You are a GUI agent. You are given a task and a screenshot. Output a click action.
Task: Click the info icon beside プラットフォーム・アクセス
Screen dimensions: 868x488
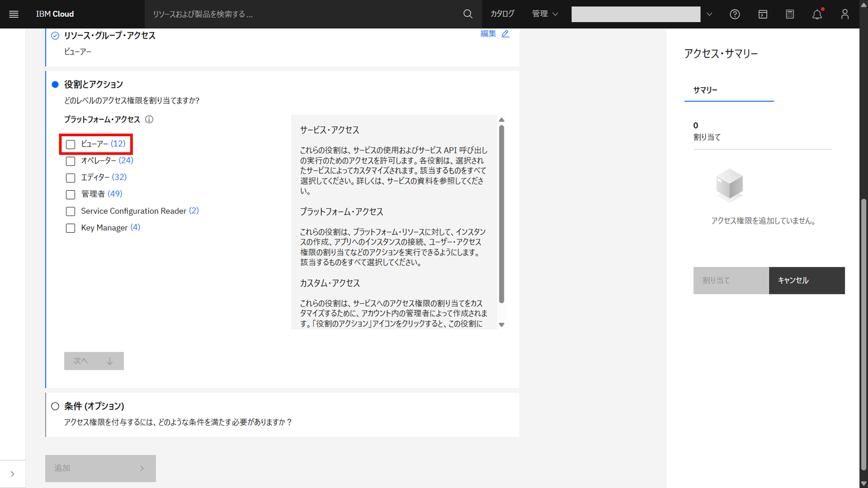[149, 119]
